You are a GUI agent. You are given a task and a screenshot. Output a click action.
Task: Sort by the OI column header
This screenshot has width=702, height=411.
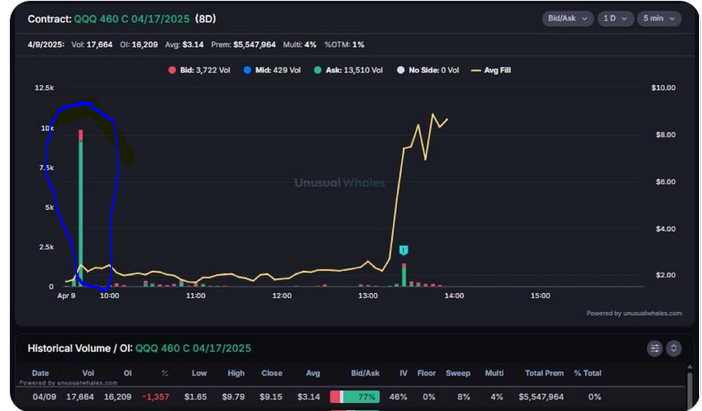pyautogui.click(x=128, y=373)
